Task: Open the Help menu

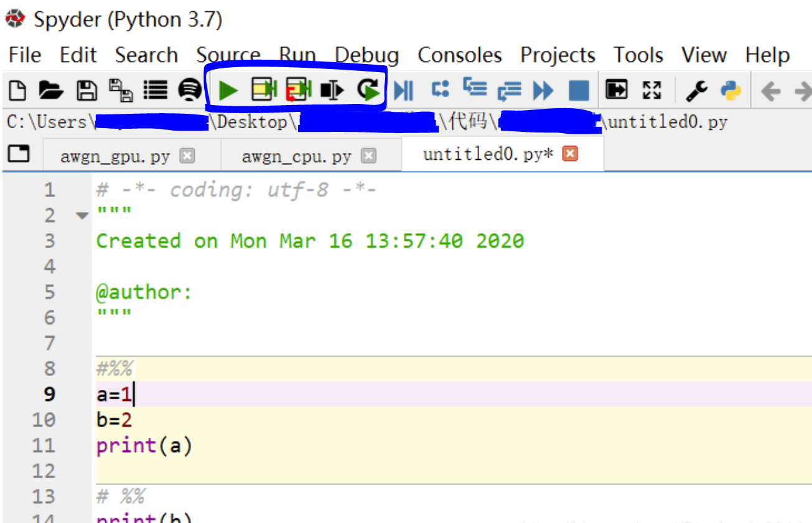Action: pos(768,55)
